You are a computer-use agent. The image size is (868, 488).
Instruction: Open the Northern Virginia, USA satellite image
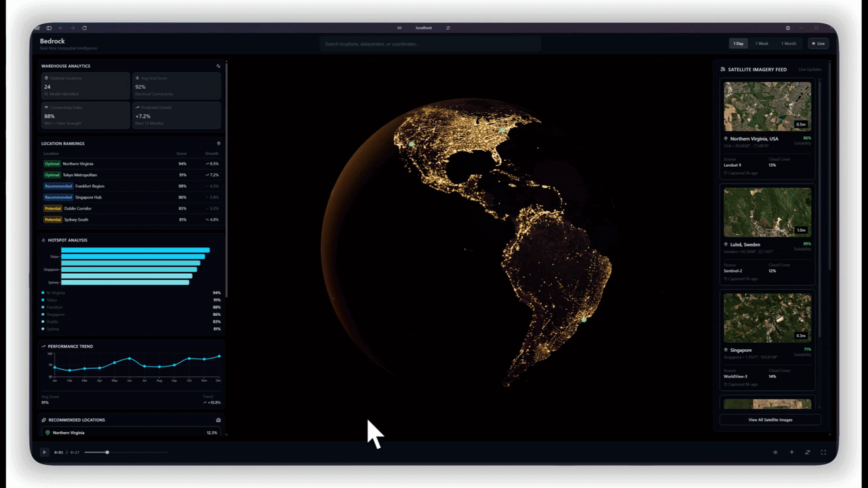[x=767, y=106]
